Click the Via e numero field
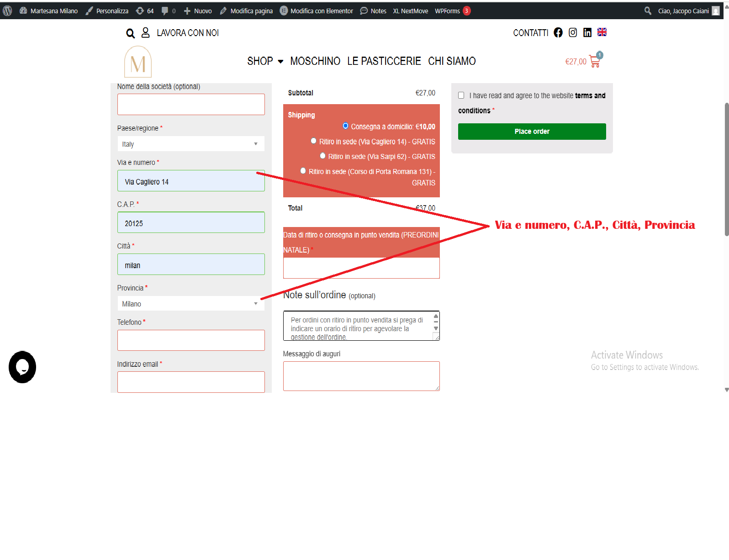729x560 pixels. coord(191,181)
